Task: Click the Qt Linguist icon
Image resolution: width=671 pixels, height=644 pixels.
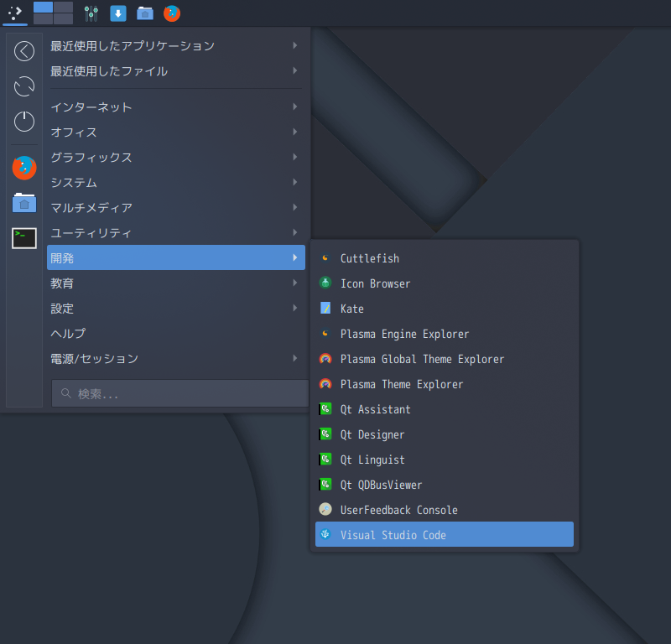Action: 325,460
